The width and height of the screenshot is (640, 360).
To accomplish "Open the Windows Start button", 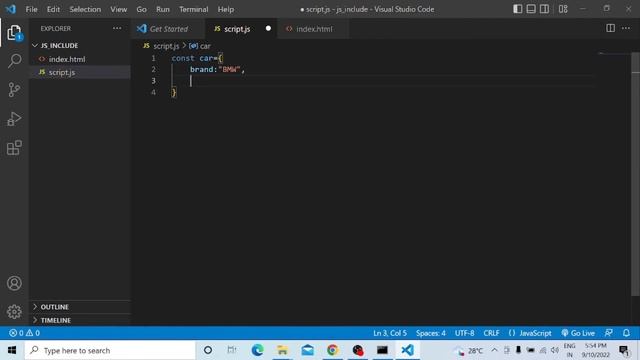I will coord(12,350).
